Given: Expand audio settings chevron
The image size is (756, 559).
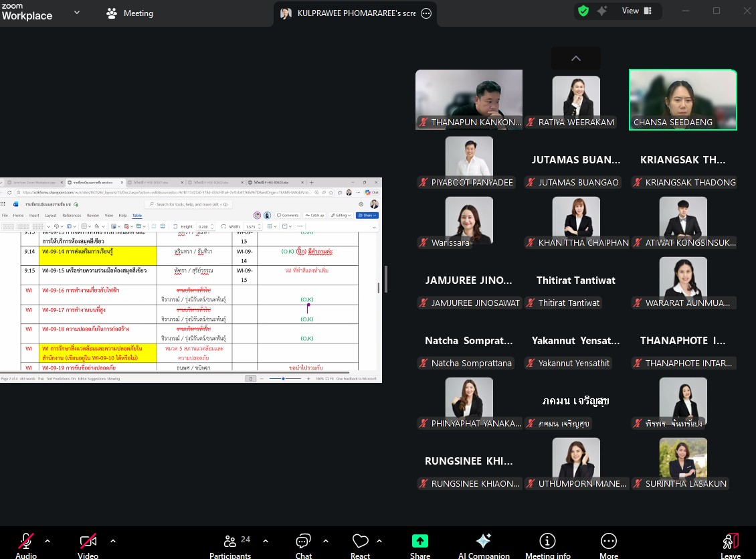Looking at the screenshot, I should point(48,541).
